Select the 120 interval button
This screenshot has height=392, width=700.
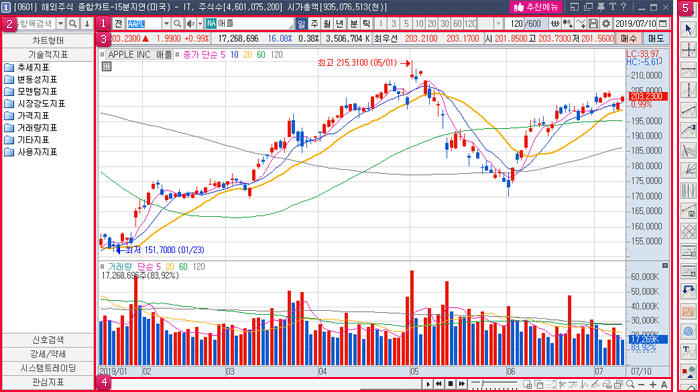(x=471, y=23)
